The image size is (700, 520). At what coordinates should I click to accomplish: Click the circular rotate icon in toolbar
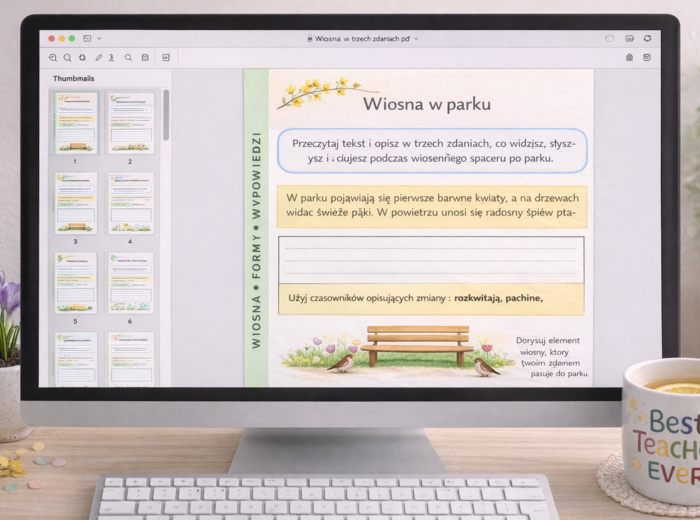[82, 58]
